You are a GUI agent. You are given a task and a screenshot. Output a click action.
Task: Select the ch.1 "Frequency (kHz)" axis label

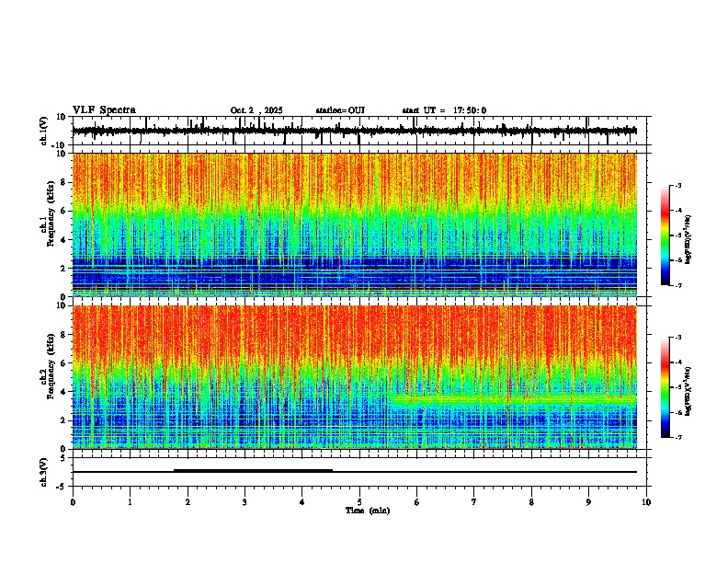(51, 213)
